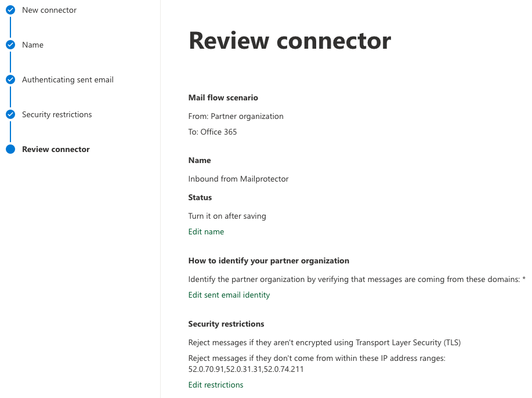Viewport: 532px width, 398px height.
Task: Click the checkmark icon beside Name step
Action: [x=10, y=45]
